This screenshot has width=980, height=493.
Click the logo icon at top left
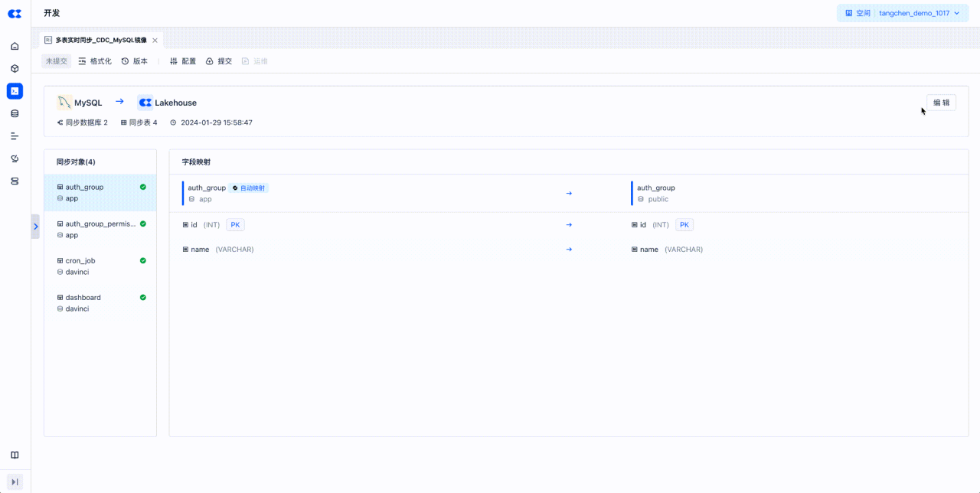pos(15,14)
